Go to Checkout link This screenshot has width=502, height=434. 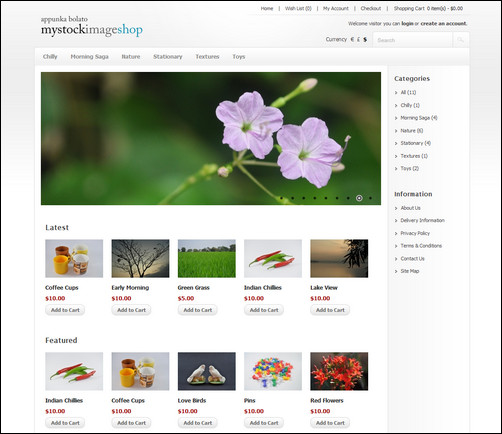(x=371, y=9)
